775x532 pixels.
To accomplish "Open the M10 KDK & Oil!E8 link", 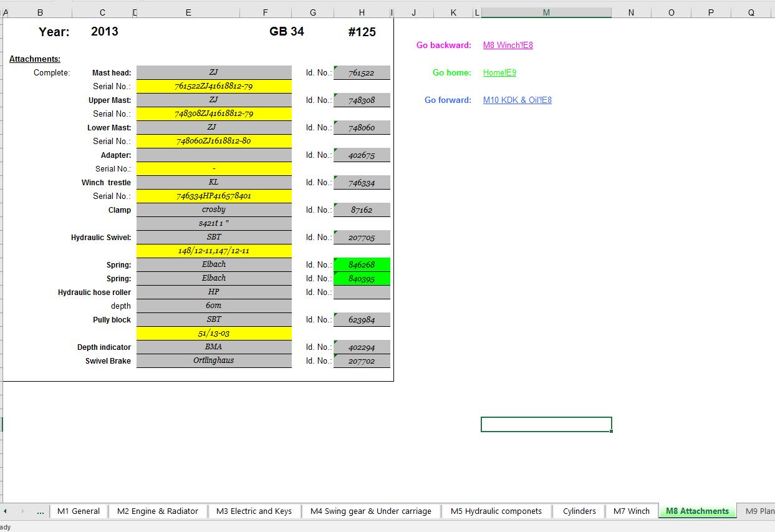I will (x=517, y=100).
